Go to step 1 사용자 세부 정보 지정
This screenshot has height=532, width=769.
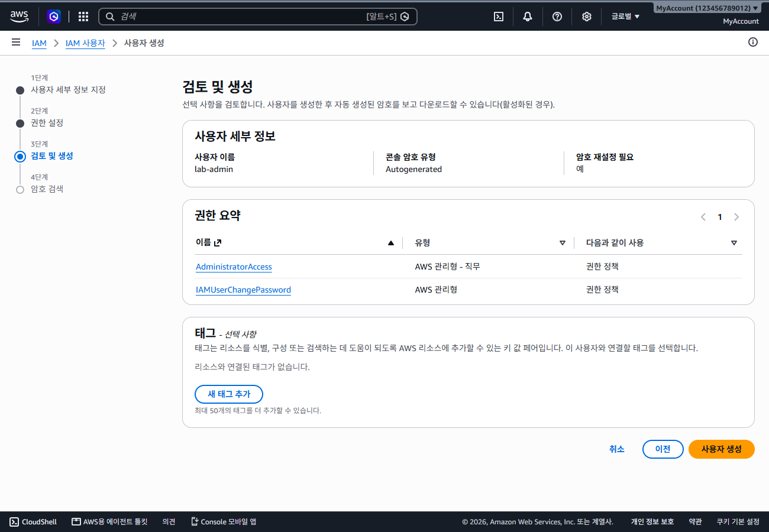coord(68,90)
